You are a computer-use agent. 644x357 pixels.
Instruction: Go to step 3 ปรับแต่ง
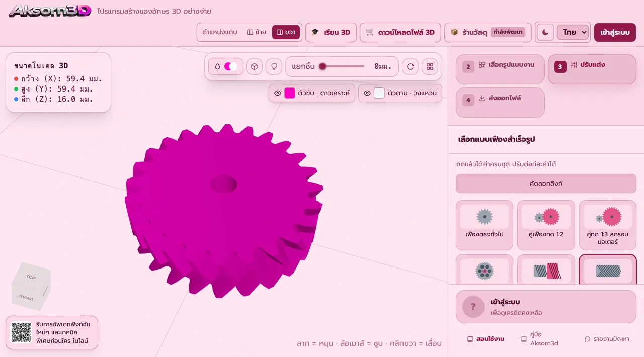tap(592, 69)
